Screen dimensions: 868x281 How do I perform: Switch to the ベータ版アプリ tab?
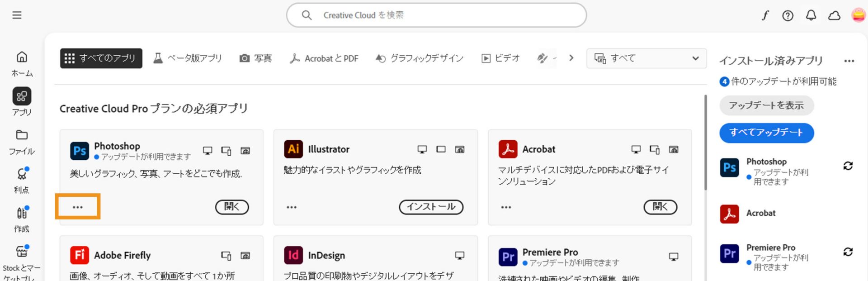pyautogui.click(x=188, y=58)
